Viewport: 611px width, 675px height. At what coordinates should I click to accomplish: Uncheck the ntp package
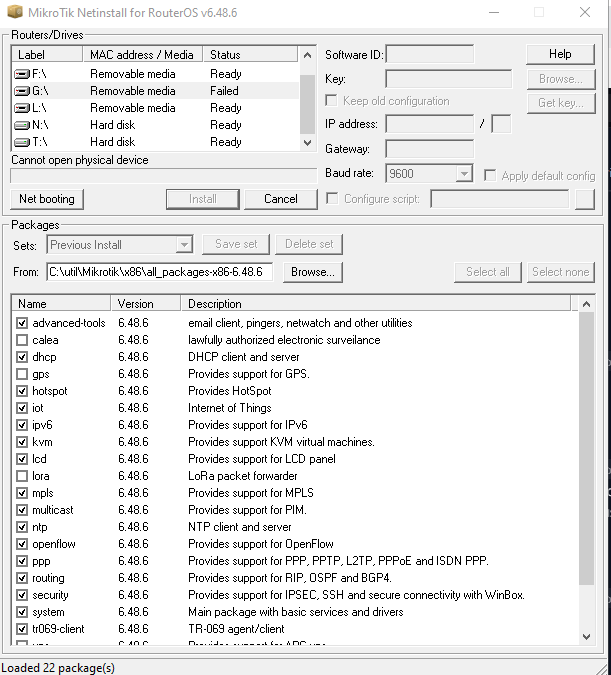point(22,527)
